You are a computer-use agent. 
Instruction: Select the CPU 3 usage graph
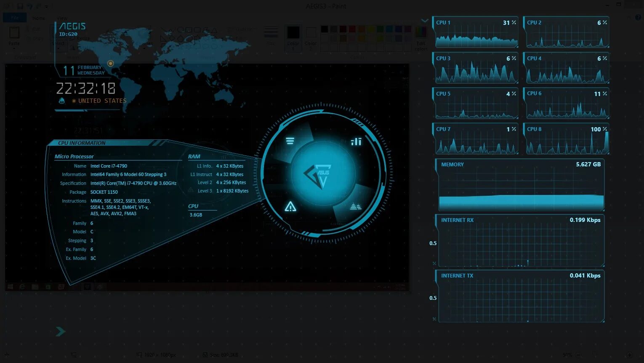pos(476,68)
